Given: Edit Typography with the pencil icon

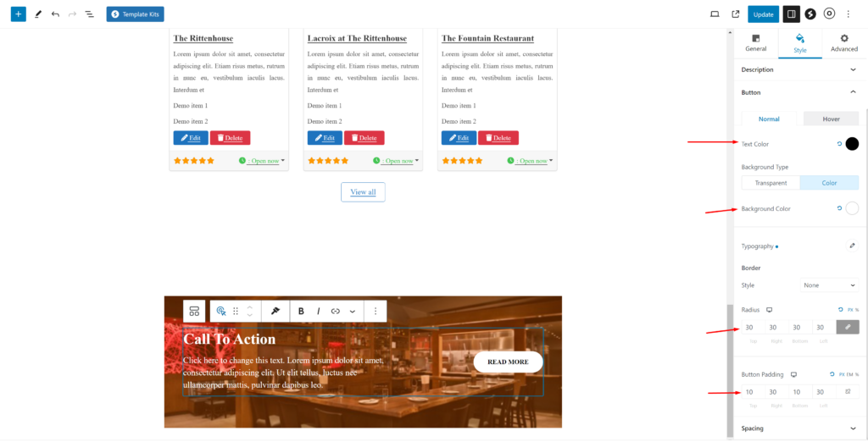Looking at the screenshot, I should click(x=852, y=246).
